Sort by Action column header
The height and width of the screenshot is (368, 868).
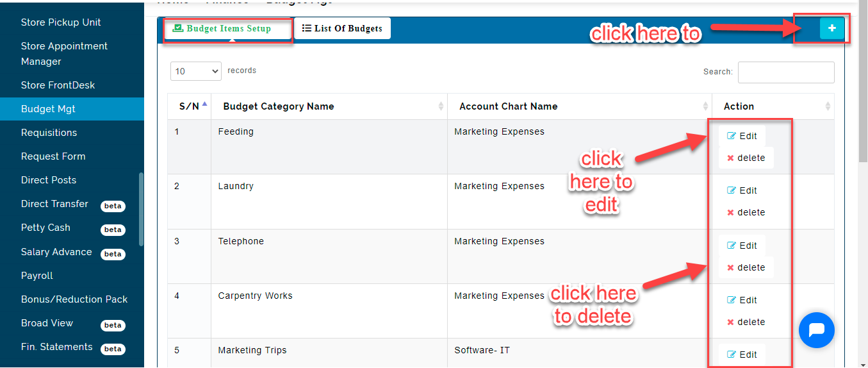coord(773,106)
